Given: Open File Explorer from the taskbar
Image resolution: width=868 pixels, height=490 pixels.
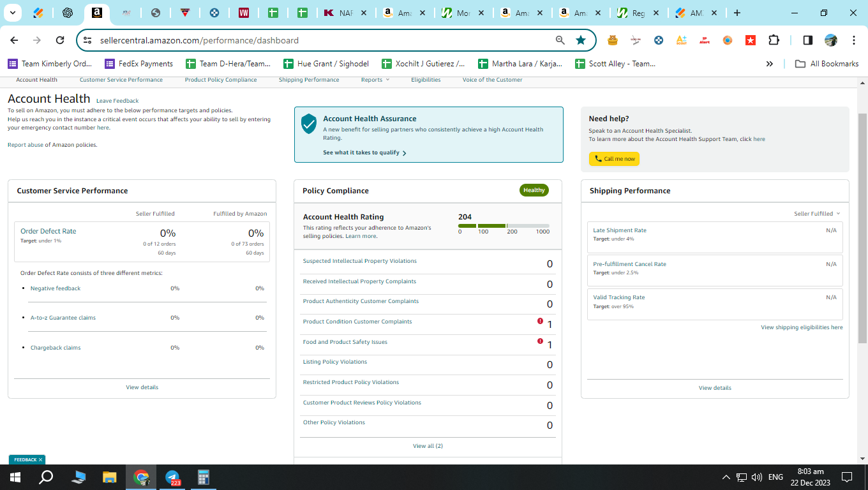Looking at the screenshot, I should 110,477.
